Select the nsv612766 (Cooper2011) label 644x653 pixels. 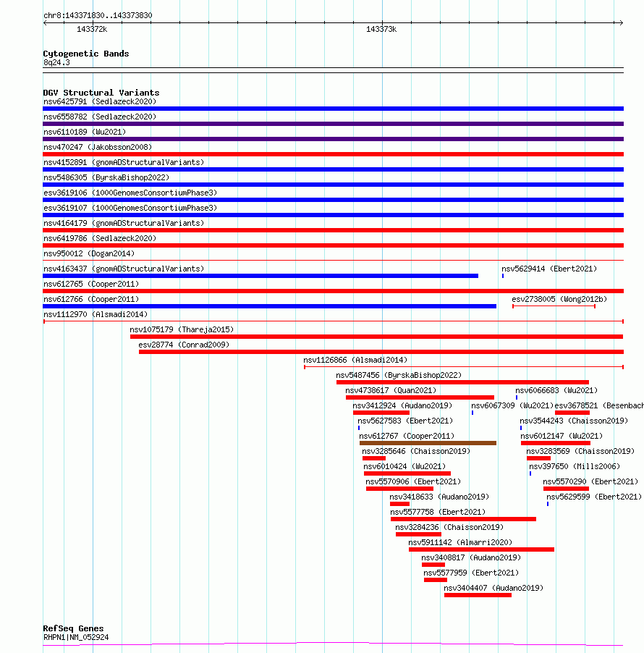tap(91, 300)
